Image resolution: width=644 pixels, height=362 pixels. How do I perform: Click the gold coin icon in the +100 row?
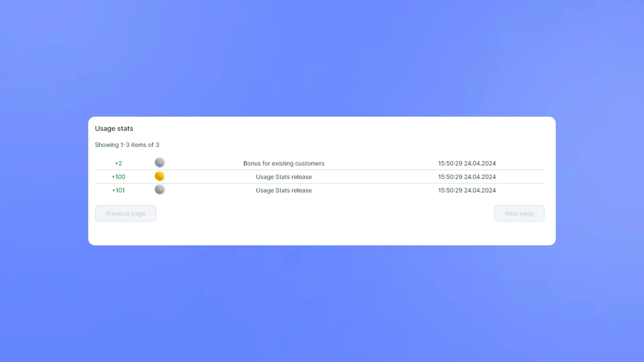tap(160, 176)
